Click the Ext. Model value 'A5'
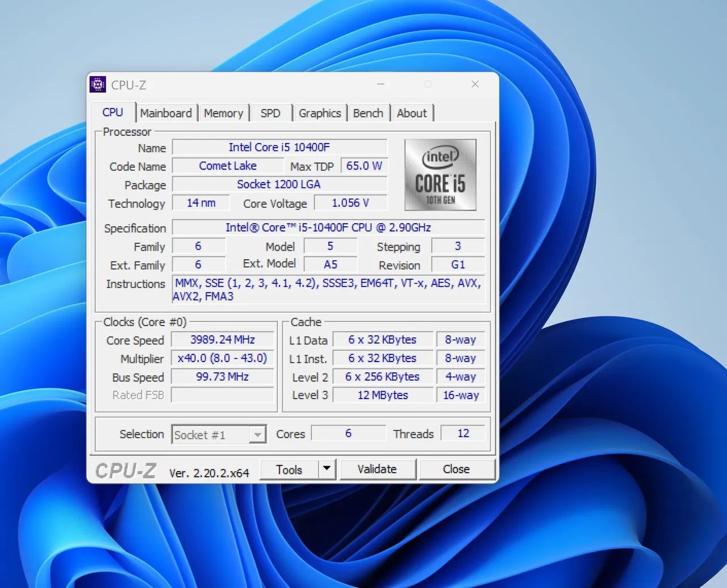727x588 pixels. point(331,264)
